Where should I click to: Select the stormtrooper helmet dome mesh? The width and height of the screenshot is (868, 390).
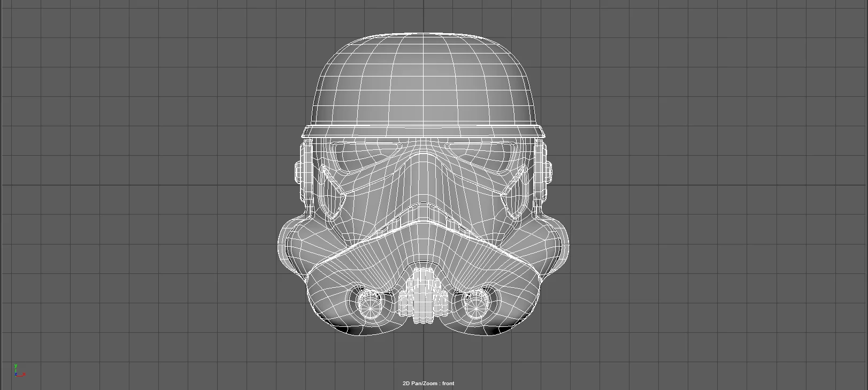point(424,80)
